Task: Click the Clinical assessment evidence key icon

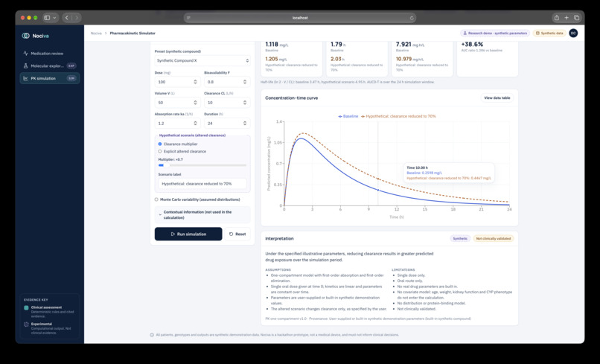Action: coord(26,307)
